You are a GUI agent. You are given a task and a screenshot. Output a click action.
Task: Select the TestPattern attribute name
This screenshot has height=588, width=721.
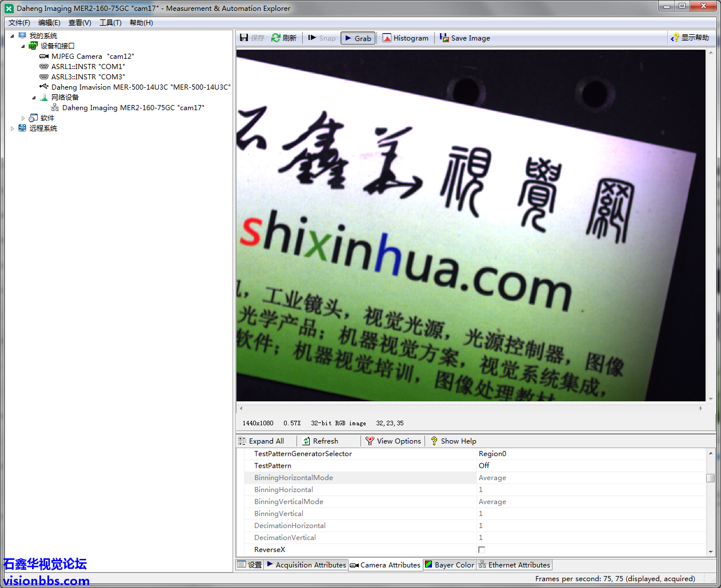[x=273, y=466]
